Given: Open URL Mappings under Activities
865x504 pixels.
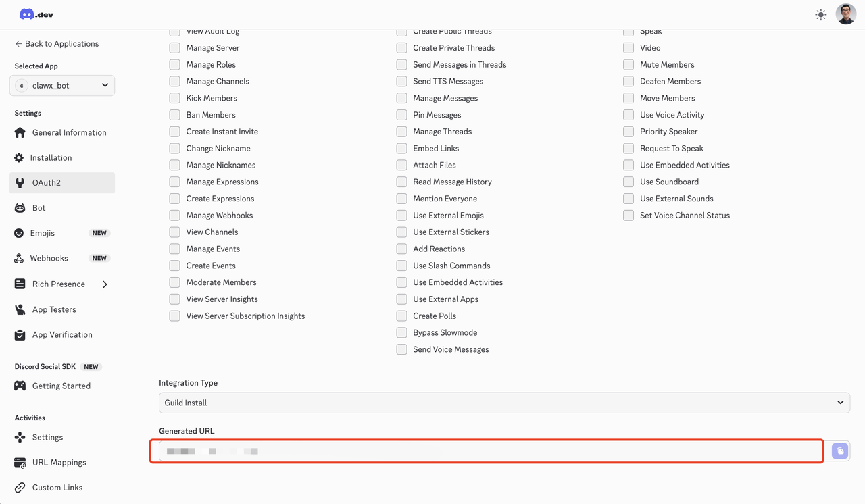Looking at the screenshot, I should [x=59, y=462].
